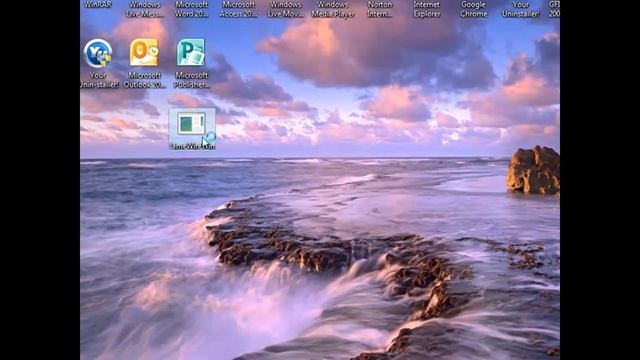
Task: Select the Your Uninstaller icon with globe
Action: coord(98,53)
